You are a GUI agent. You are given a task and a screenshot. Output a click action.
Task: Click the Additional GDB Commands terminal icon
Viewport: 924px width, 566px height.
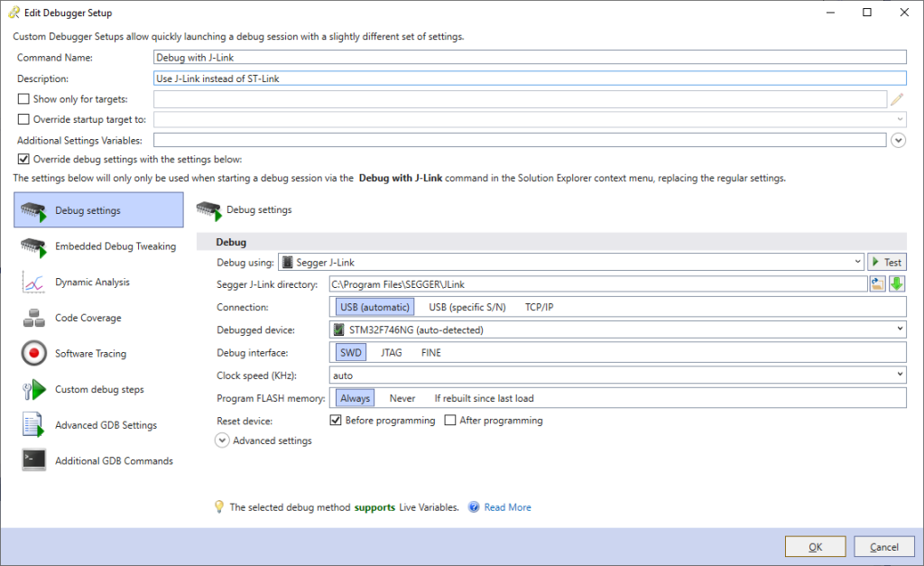pyautogui.click(x=33, y=460)
